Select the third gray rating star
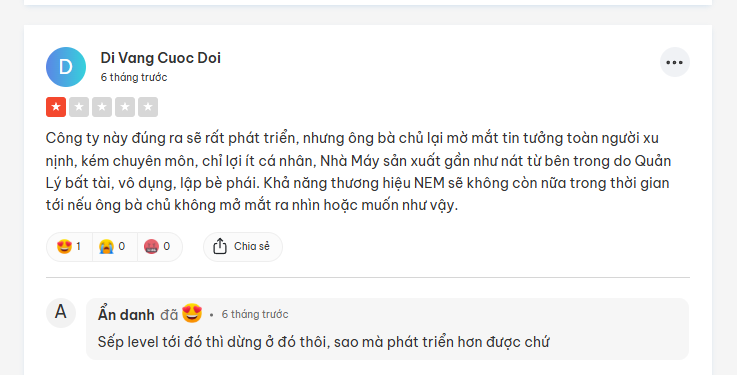Image resolution: width=737 pixels, height=375 pixels. [102, 107]
